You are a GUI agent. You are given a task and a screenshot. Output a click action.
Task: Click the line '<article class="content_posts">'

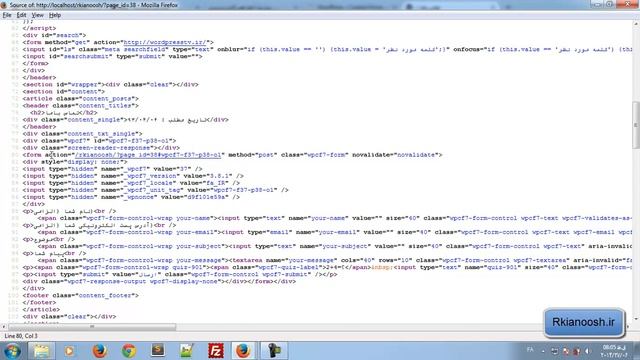[80, 99]
